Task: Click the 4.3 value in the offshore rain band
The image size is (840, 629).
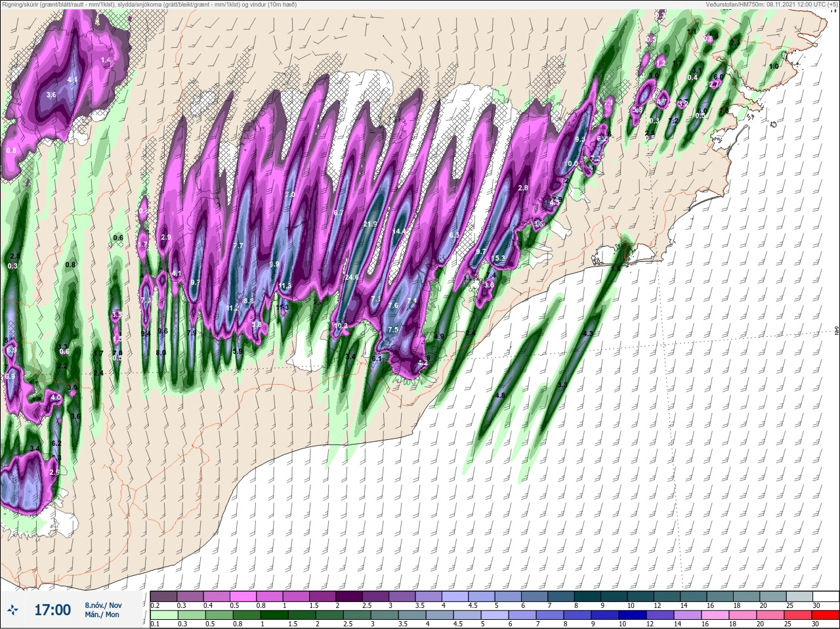Action: tap(587, 334)
